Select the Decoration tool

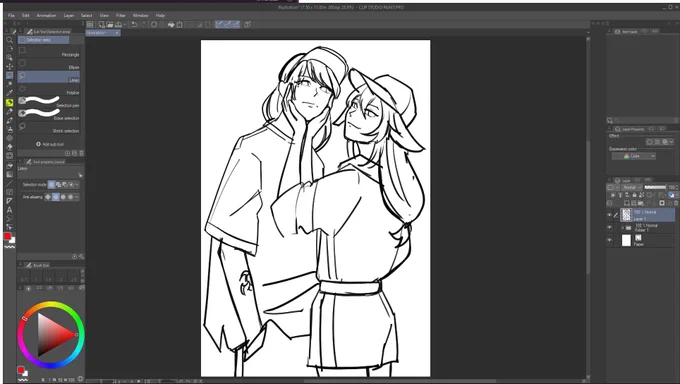pyautogui.click(x=10, y=138)
